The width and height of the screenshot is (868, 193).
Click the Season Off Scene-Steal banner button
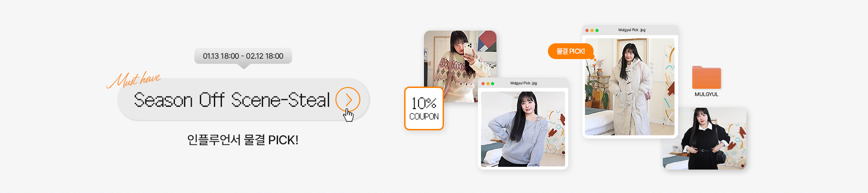[243, 99]
